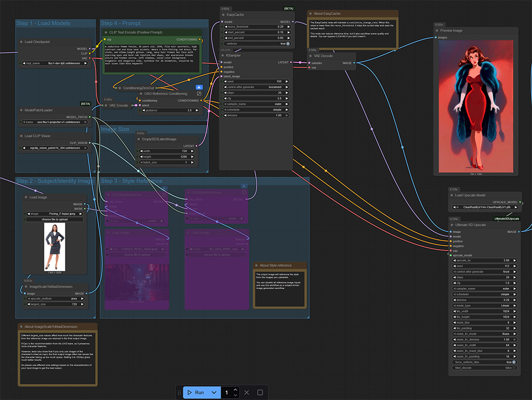Click the info icon on About EasyCache note
This screenshot has height=400, width=532.
312,13
